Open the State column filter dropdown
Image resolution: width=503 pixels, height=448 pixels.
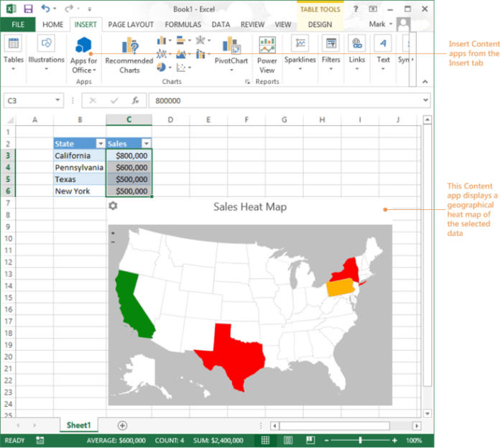pos(99,143)
